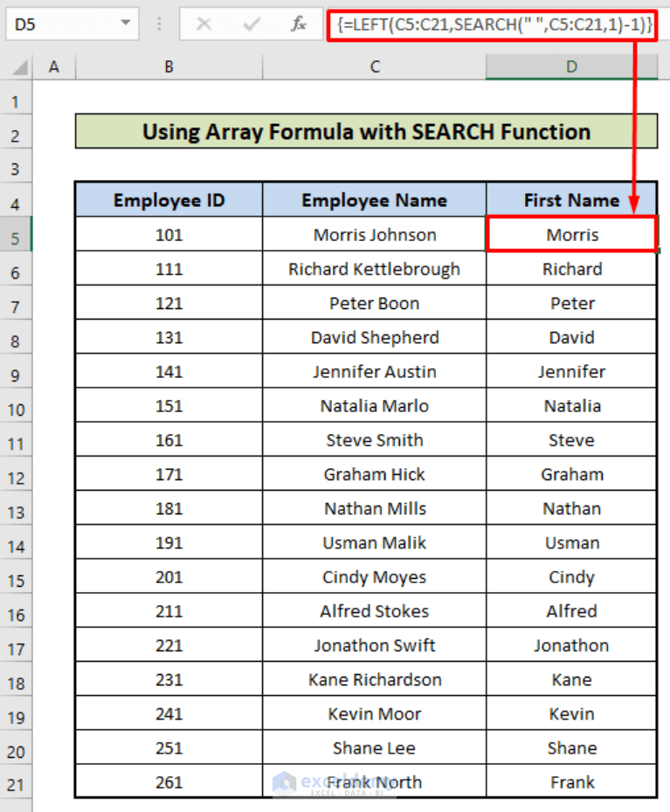
Task: Select cell 'Peter Boon'
Action: (x=374, y=303)
